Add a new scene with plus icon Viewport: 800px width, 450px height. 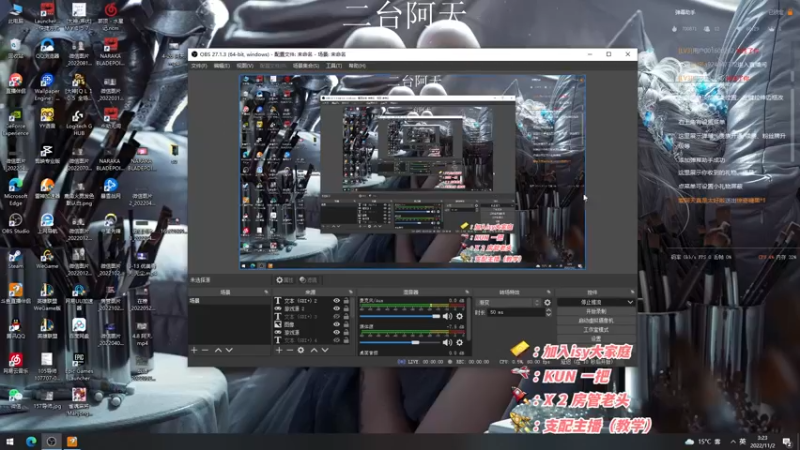coord(194,350)
